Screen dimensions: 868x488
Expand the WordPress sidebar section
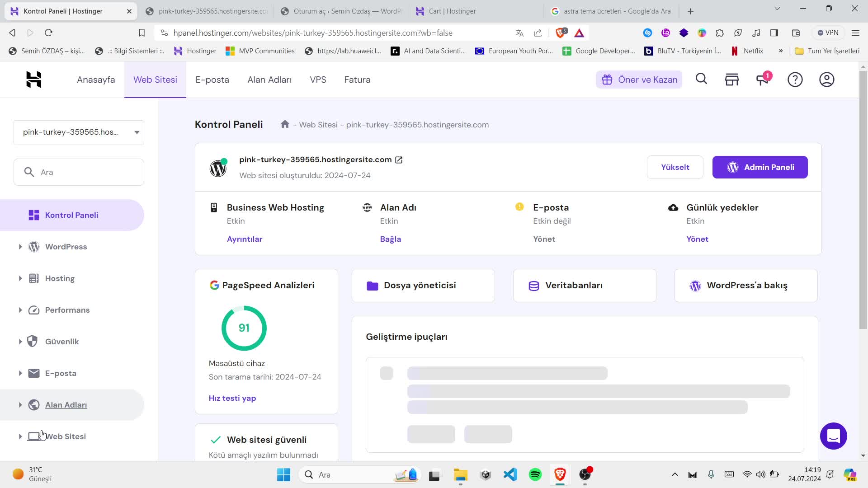pos(20,247)
